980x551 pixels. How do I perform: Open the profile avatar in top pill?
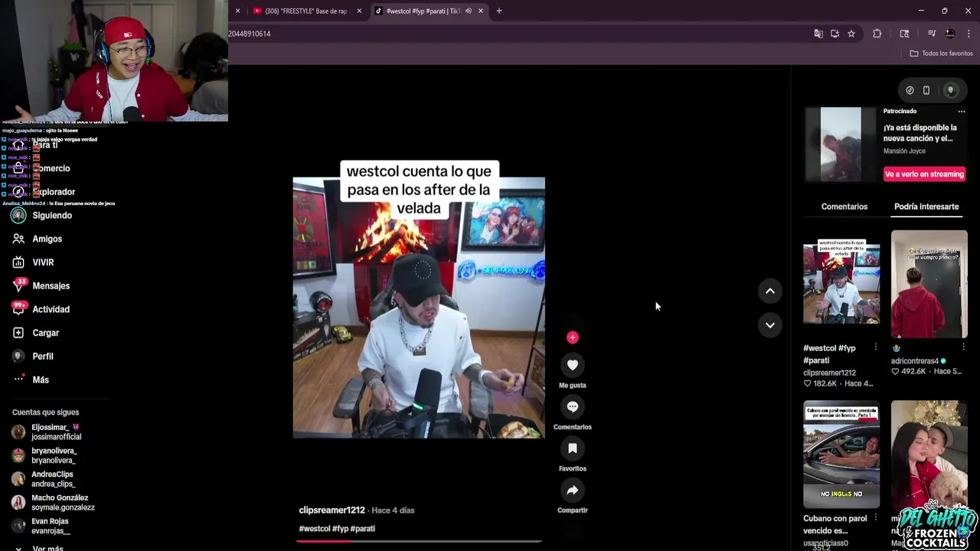coord(951,90)
